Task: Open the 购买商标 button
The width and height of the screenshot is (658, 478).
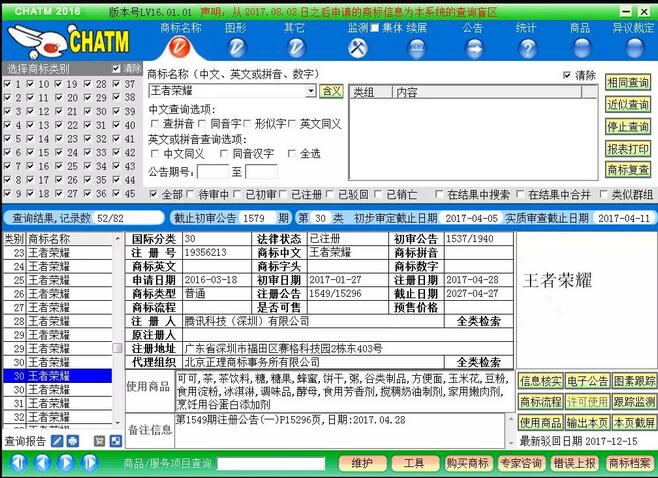Action: (x=467, y=463)
